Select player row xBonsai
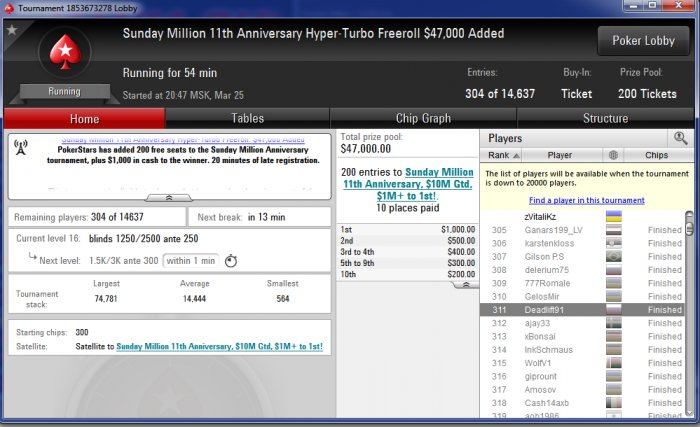700x427 pixels. [x=582, y=336]
